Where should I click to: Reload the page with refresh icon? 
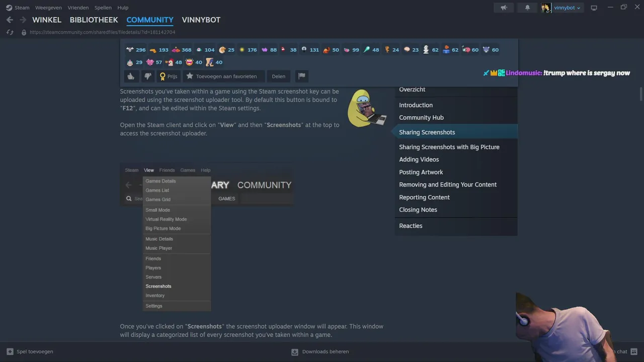pyautogui.click(x=10, y=32)
